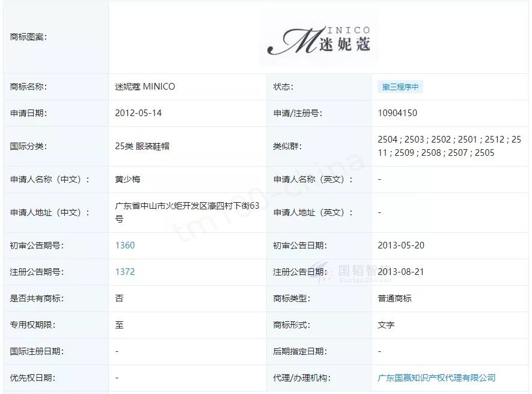This screenshot has width=532, height=394.
Task: Click the 后期指定日期 label
Action: 300,351
